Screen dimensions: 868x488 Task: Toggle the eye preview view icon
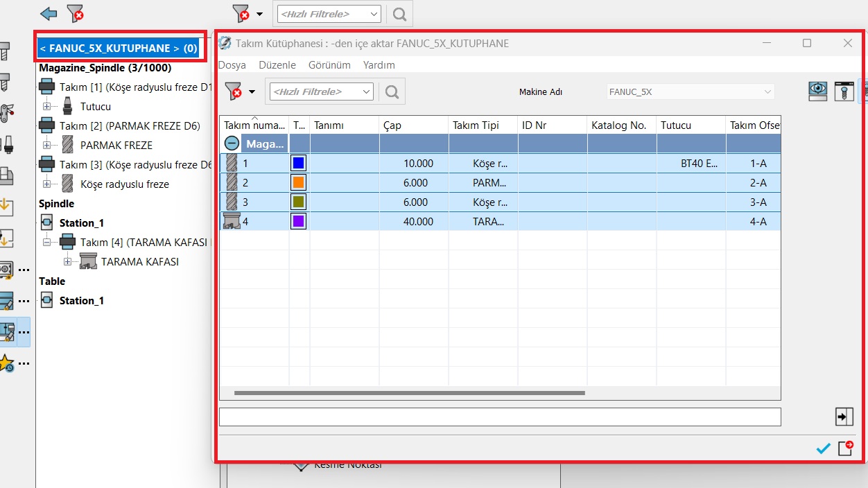[x=818, y=91]
